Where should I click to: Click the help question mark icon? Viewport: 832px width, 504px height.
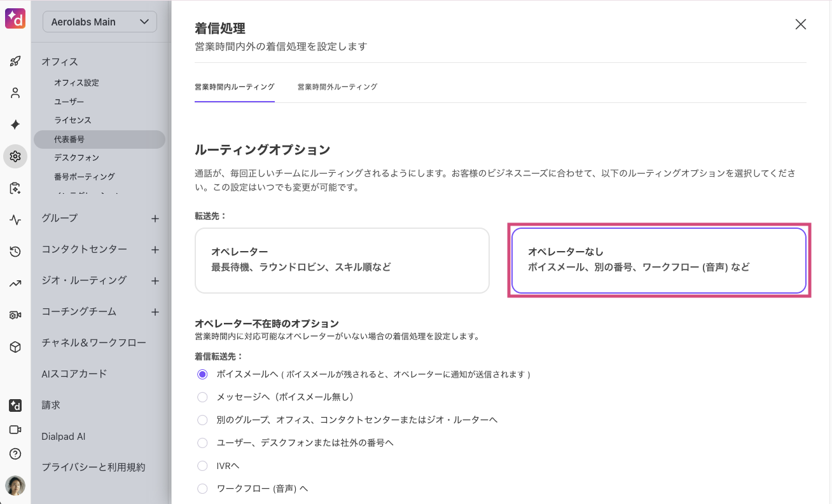tap(15, 454)
